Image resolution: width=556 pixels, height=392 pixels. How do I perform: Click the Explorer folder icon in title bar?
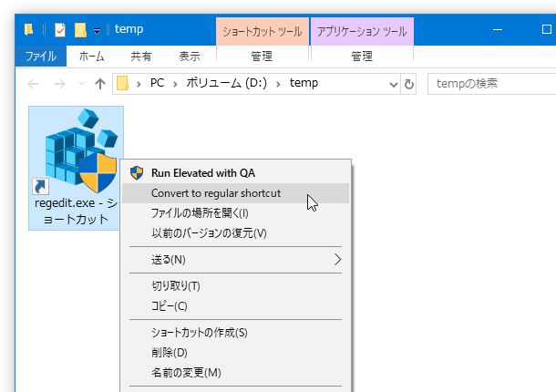pyautogui.click(x=29, y=29)
